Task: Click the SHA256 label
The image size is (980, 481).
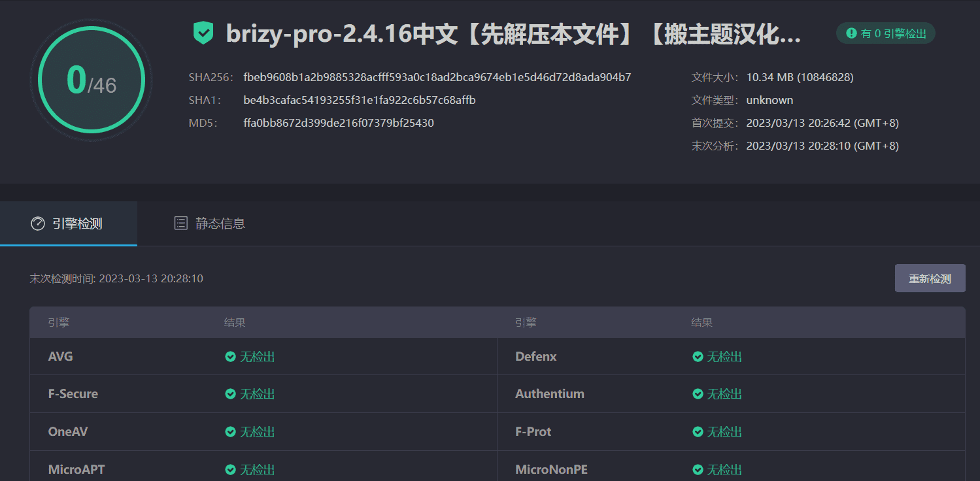Action: pyautogui.click(x=211, y=77)
